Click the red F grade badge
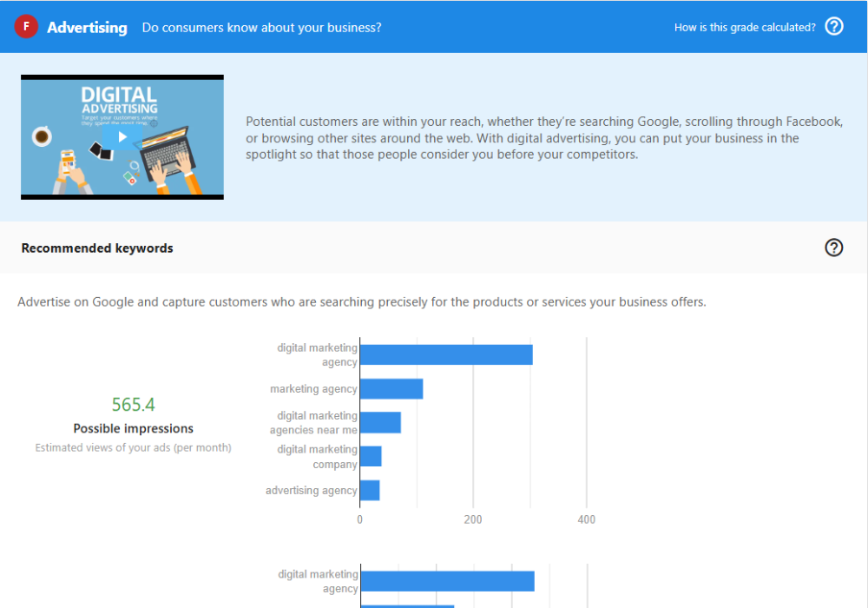868x608 pixels. pos(27,27)
